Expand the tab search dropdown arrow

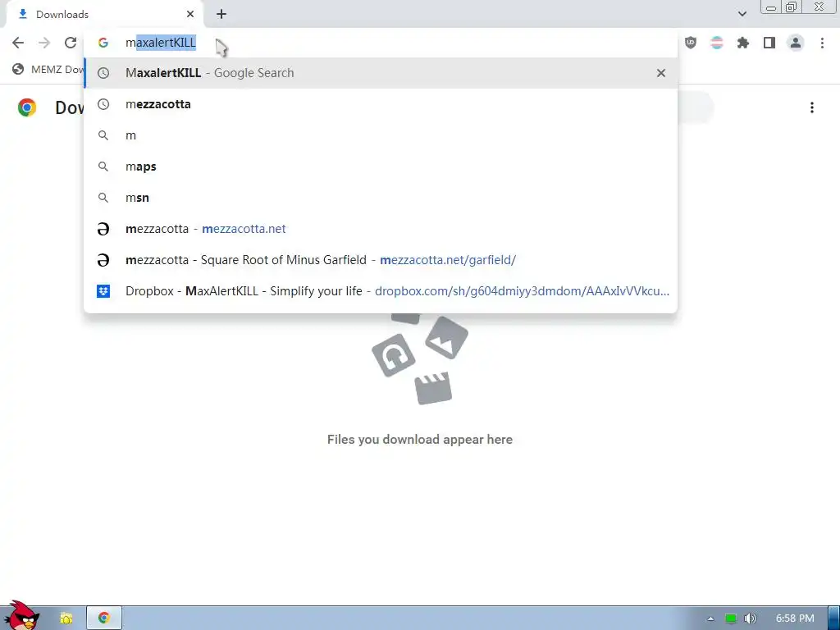tap(742, 14)
